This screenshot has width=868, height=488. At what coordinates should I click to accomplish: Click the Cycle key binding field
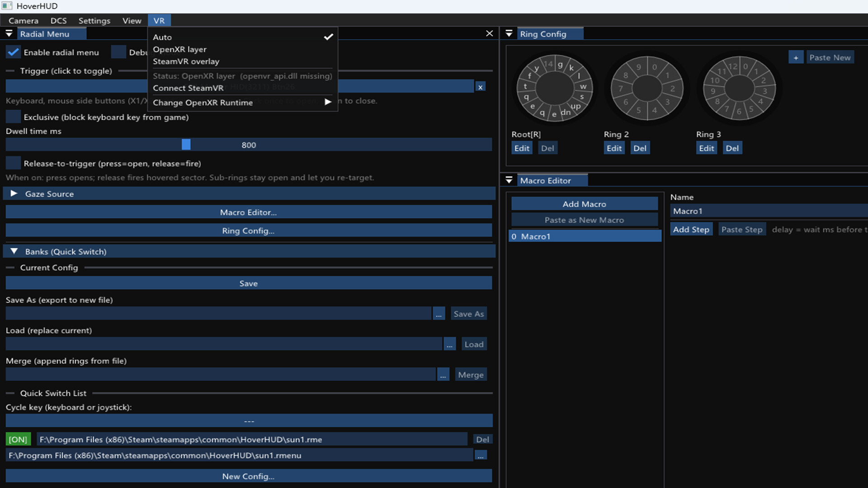tap(249, 421)
